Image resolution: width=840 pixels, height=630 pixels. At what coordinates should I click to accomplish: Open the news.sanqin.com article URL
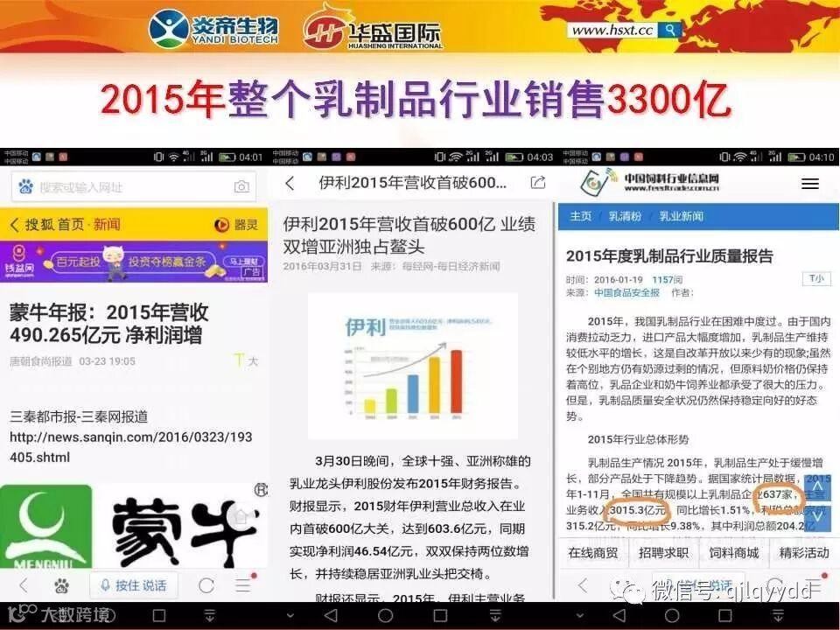point(130,447)
